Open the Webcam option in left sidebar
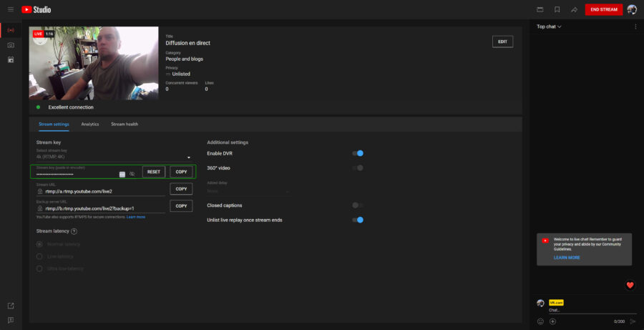The height and width of the screenshot is (330, 644). (x=10, y=45)
